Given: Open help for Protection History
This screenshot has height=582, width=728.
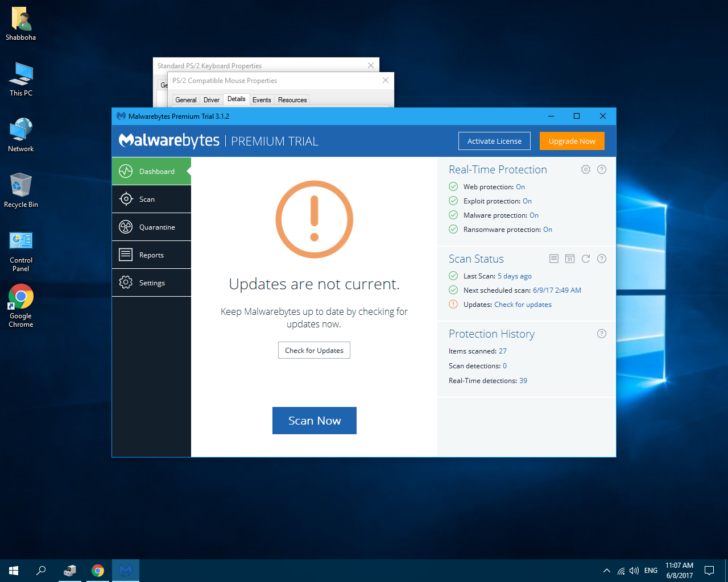Looking at the screenshot, I should click(x=602, y=334).
